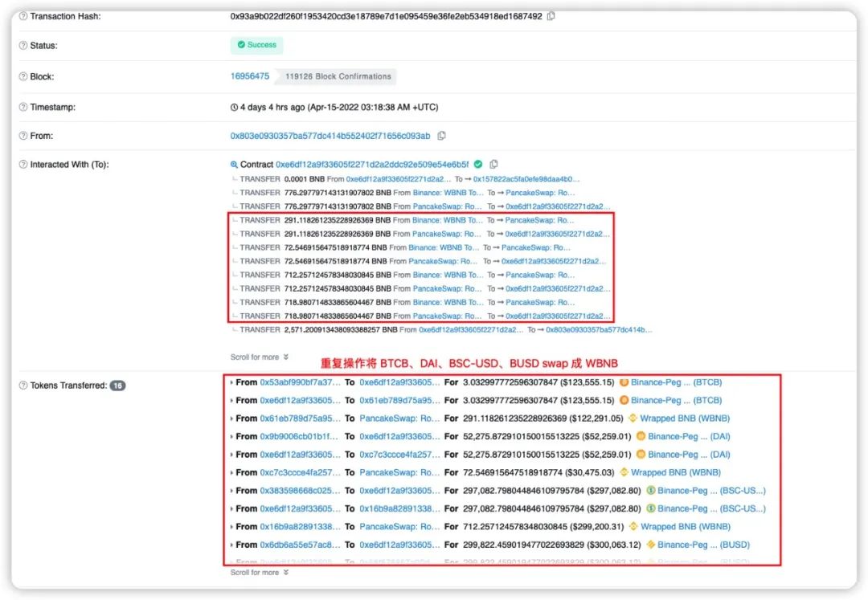Click BSC-US token icon in row from 0x383598668c025
The image size is (868, 600).
(650, 491)
